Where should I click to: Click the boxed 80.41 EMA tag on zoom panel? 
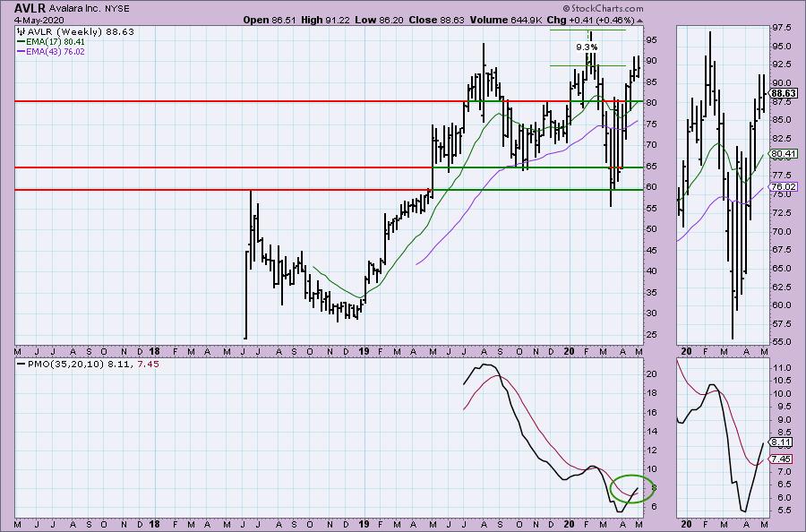785,154
